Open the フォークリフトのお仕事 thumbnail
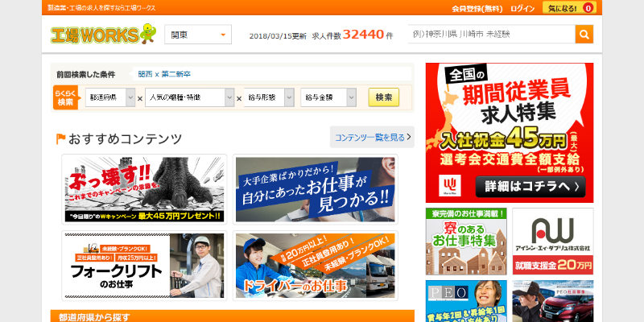The height and width of the screenshot is (322, 644). coord(144,265)
